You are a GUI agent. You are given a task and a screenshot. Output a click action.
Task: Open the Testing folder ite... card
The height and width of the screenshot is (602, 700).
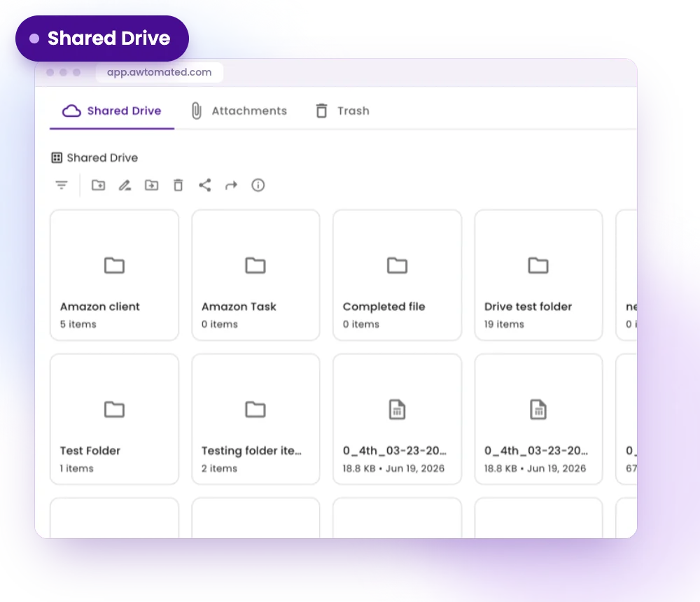(255, 419)
